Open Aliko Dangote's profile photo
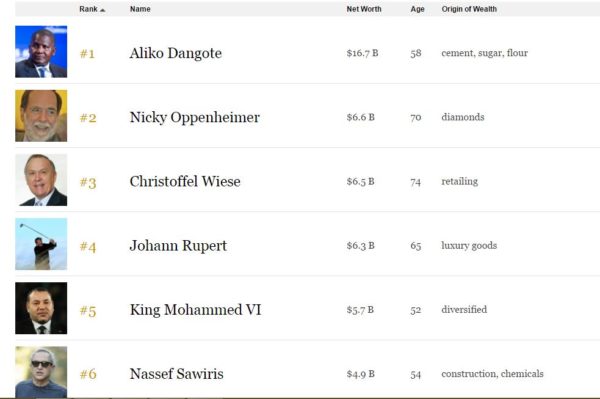The height and width of the screenshot is (399, 600). pyautogui.click(x=41, y=52)
